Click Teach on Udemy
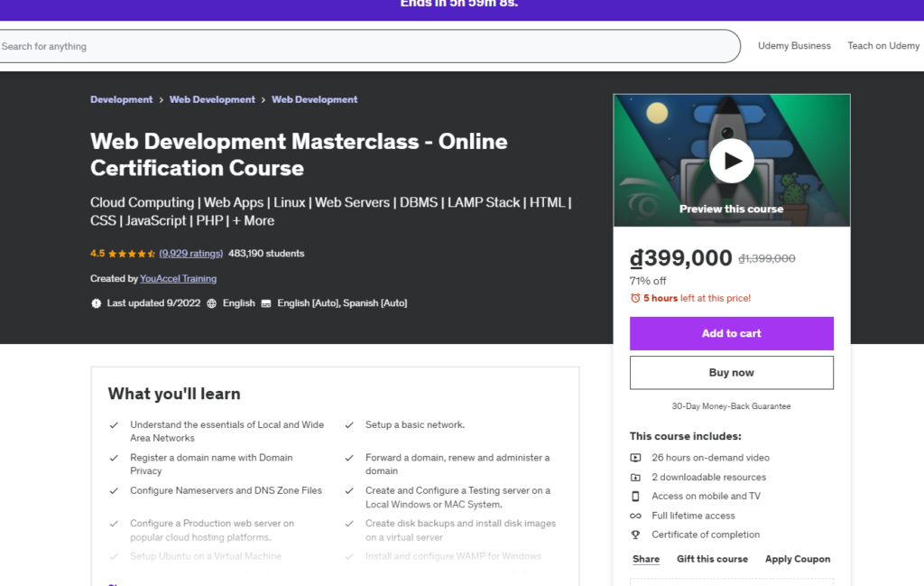The image size is (924, 586). pos(882,45)
